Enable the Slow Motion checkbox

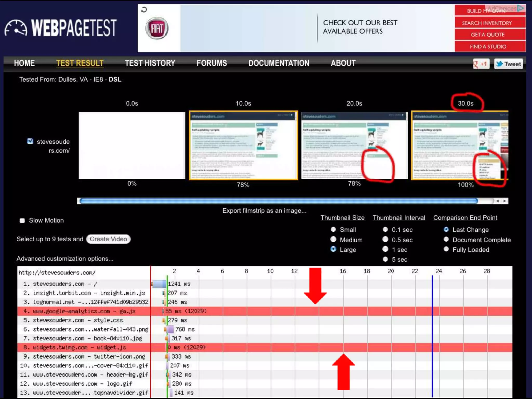pos(22,221)
